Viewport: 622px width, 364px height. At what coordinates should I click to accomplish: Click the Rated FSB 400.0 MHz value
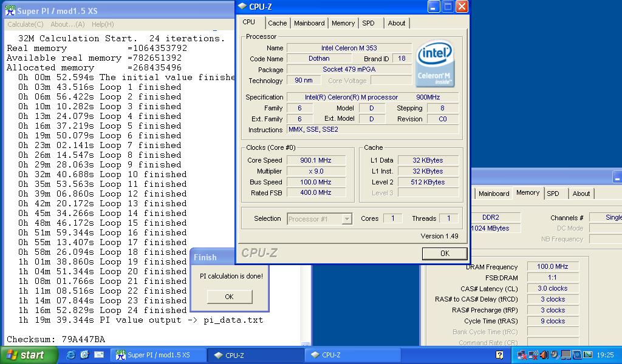(x=316, y=192)
